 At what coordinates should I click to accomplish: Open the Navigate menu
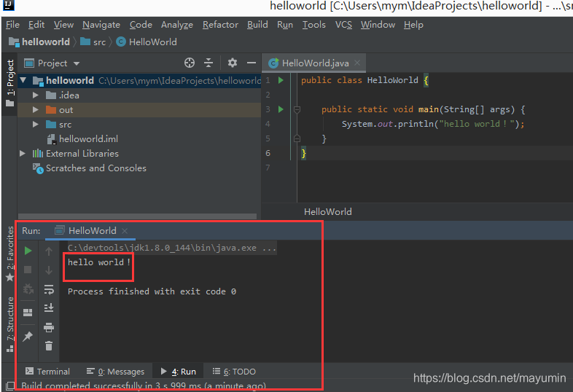101,25
